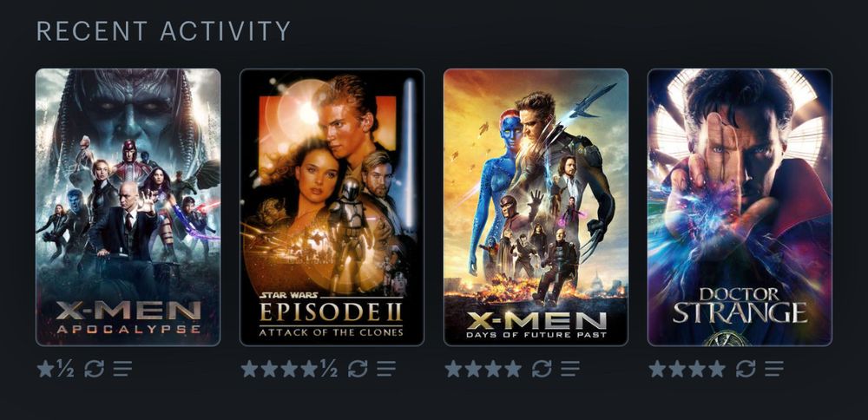Open the X-Men Apocalypse poster
This screenshot has height=420, width=868.
[x=128, y=207]
